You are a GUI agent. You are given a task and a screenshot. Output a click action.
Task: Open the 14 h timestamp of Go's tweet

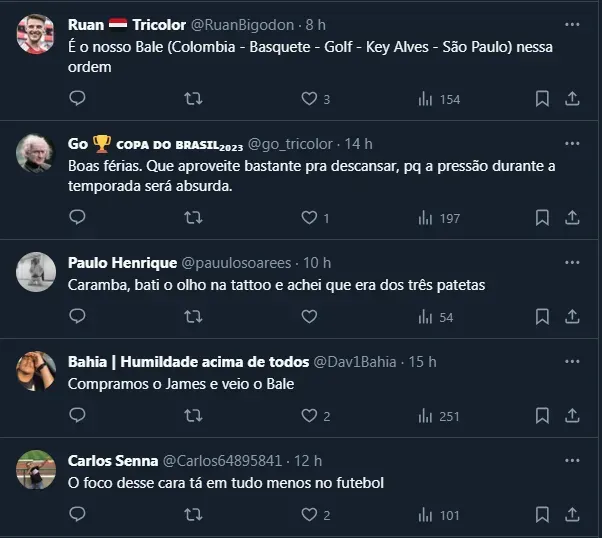tap(358, 144)
